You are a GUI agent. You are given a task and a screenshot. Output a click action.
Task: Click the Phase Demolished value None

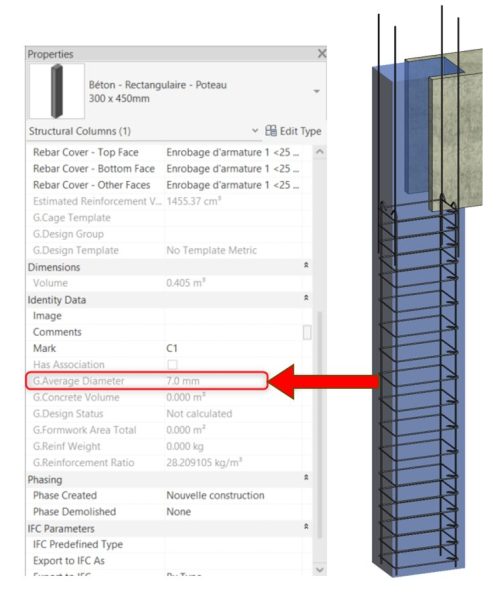[x=178, y=512]
